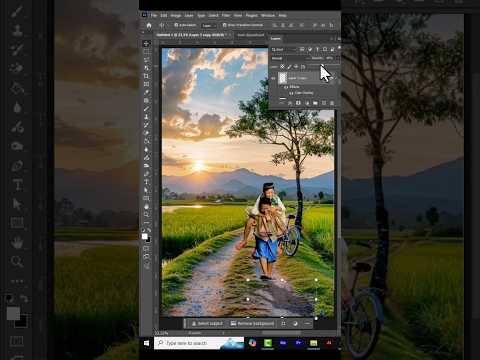Add a layer mask from Layers panel bottom
Image resolution: width=480 pixels, height=360 pixels.
pyautogui.click(x=298, y=103)
